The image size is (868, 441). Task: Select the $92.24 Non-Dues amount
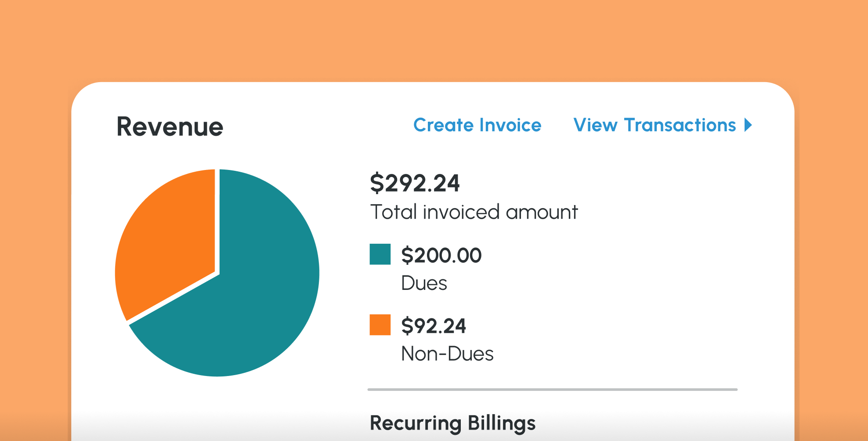pos(434,326)
